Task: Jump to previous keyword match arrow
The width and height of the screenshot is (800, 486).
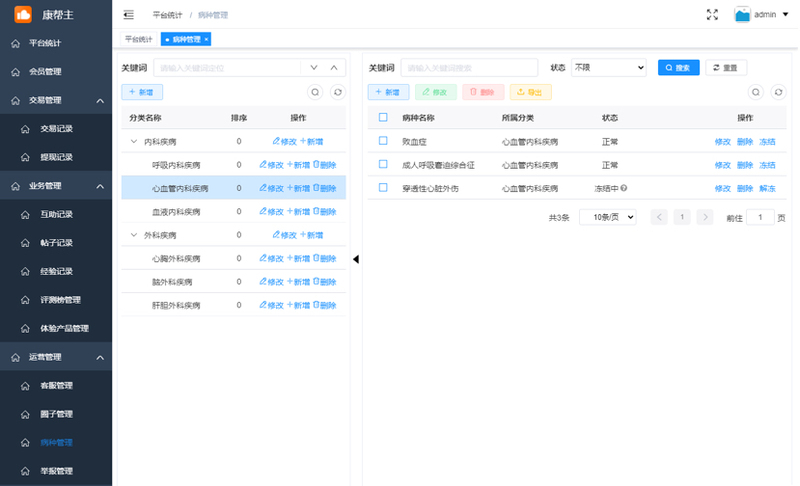Action: tap(334, 68)
